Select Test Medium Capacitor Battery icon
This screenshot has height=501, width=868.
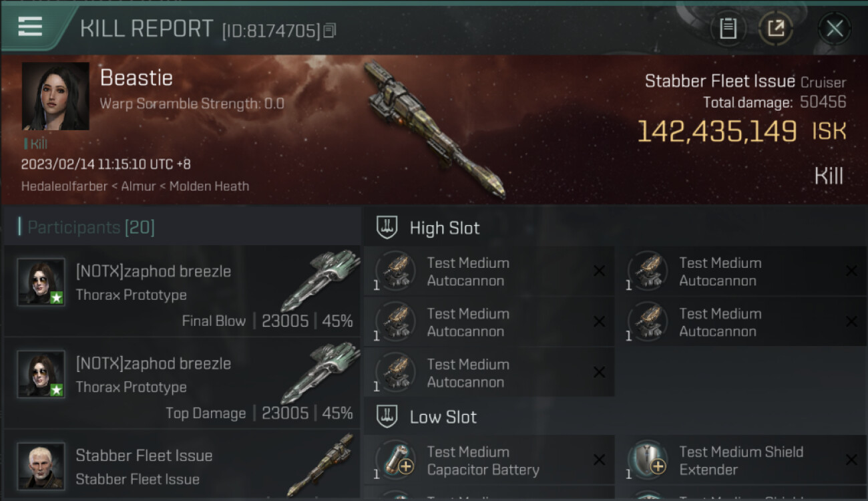click(x=395, y=460)
